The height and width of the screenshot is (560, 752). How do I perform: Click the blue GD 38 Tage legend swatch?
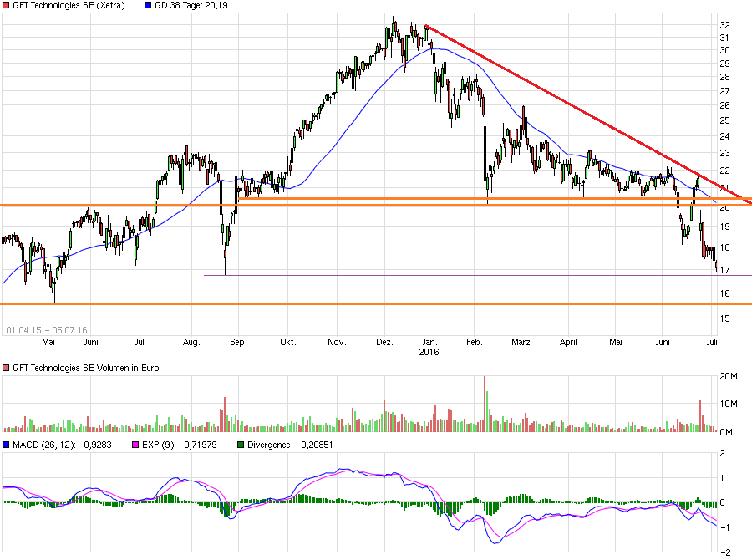pos(148,5)
